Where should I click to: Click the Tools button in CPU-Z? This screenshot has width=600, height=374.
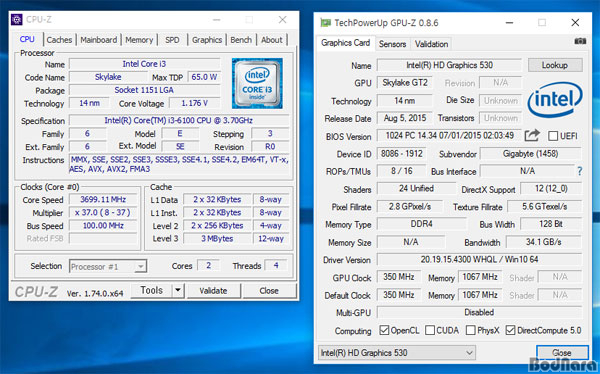pos(152,291)
